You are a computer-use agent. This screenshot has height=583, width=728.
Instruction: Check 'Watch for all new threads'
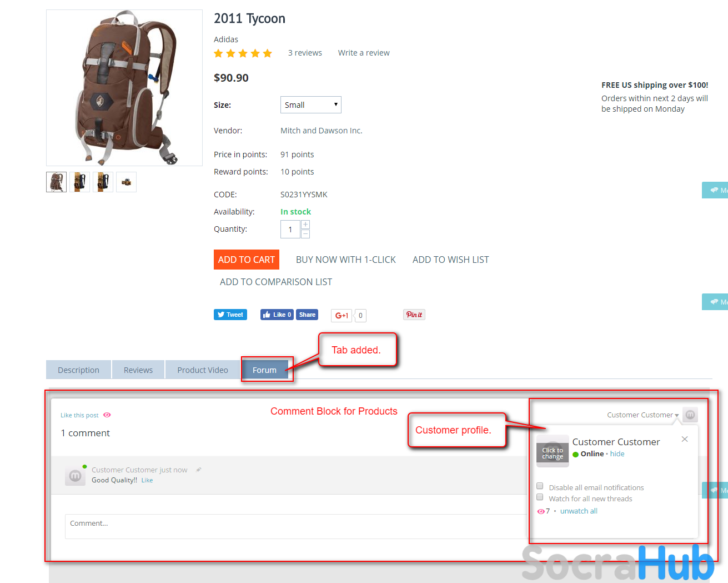pyautogui.click(x=540, y=497)
